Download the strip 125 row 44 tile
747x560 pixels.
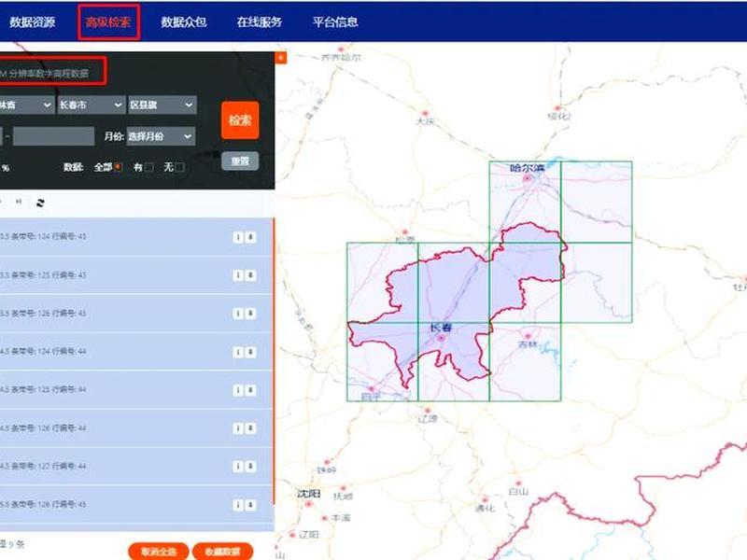point(250,390)
